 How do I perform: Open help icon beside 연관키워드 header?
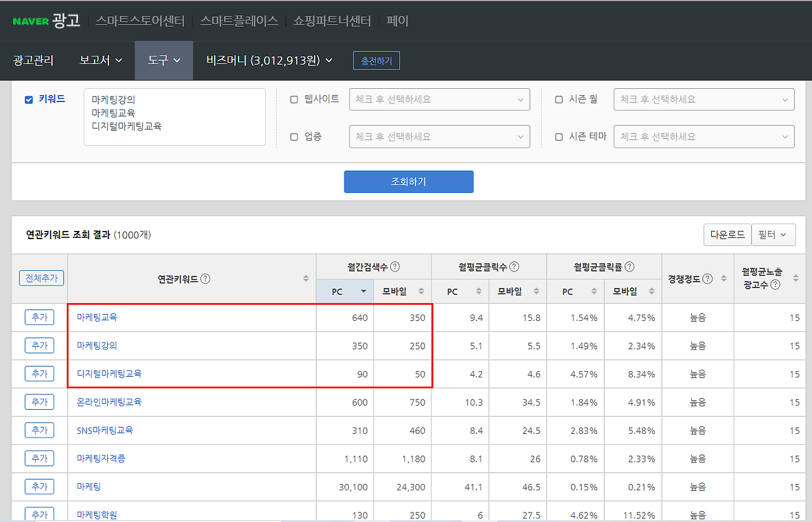[x=206, y=278]
